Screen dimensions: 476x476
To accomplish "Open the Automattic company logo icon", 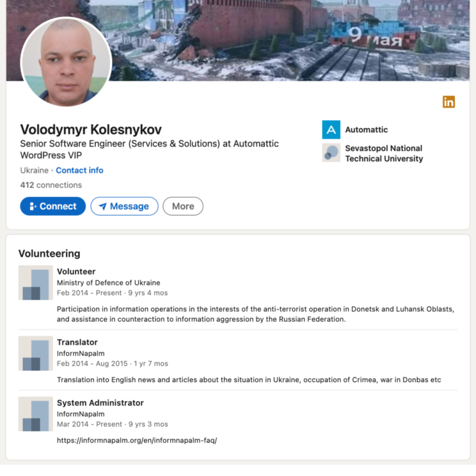I will pos(331,130).
